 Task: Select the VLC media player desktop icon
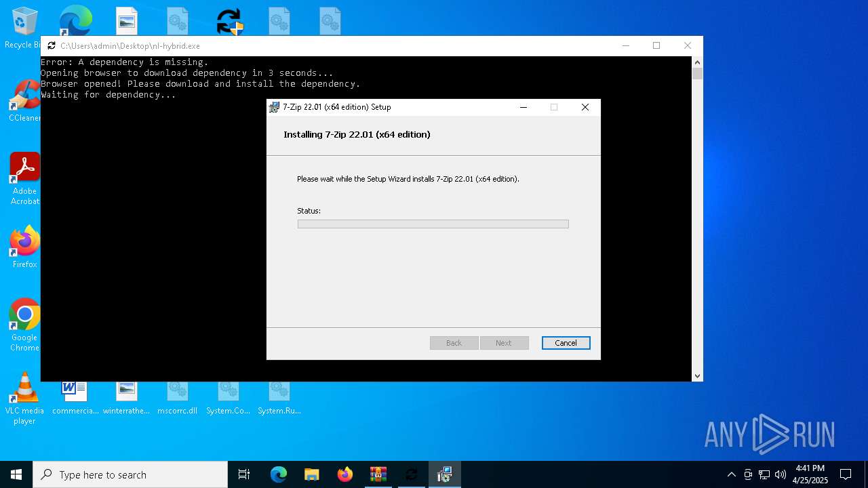click(x=24, y=399)
